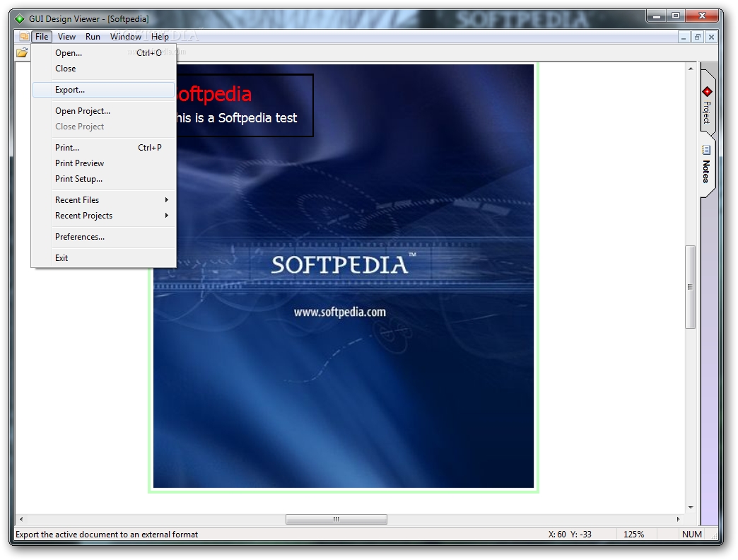Click the X: 60 Y: -33 coordinates readout
Viewport: 738px width, 560px height.
(570, 534)
